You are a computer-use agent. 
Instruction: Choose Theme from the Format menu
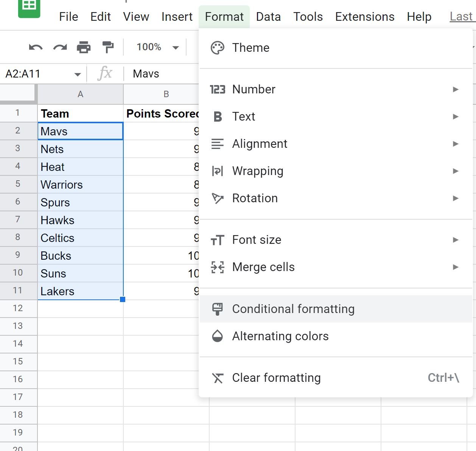336,48
